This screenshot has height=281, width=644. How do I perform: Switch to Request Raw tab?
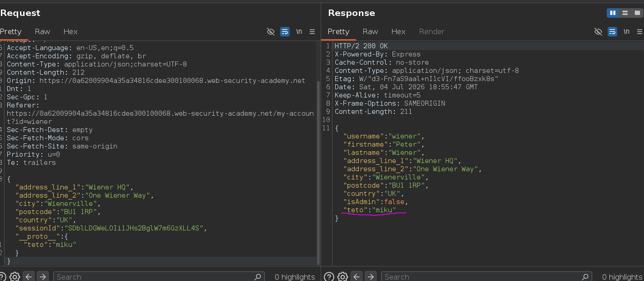pyautogui.click(x=42, y=31)
